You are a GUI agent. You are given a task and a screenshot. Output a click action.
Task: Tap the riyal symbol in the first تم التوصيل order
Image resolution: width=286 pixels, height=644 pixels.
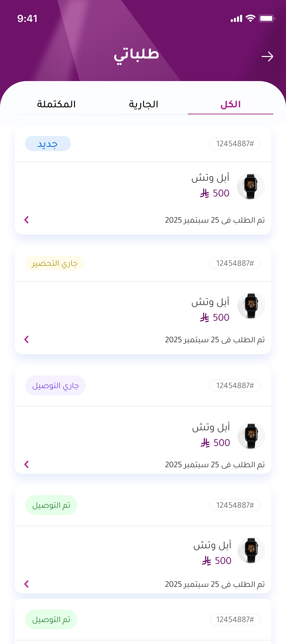(x=206, y=561)
